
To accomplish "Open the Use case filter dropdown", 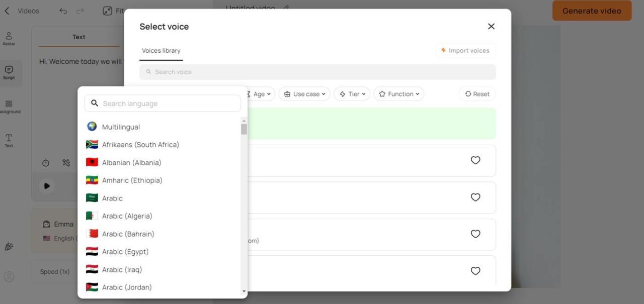I will tap(304, 94).
